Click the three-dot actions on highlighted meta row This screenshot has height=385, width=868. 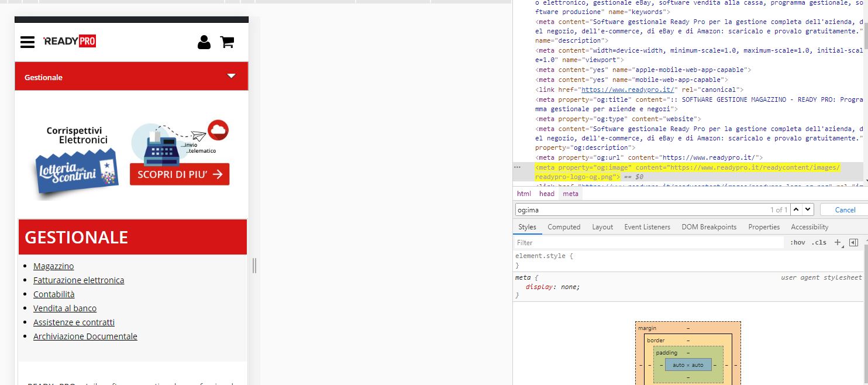click(x=517, y=167)
